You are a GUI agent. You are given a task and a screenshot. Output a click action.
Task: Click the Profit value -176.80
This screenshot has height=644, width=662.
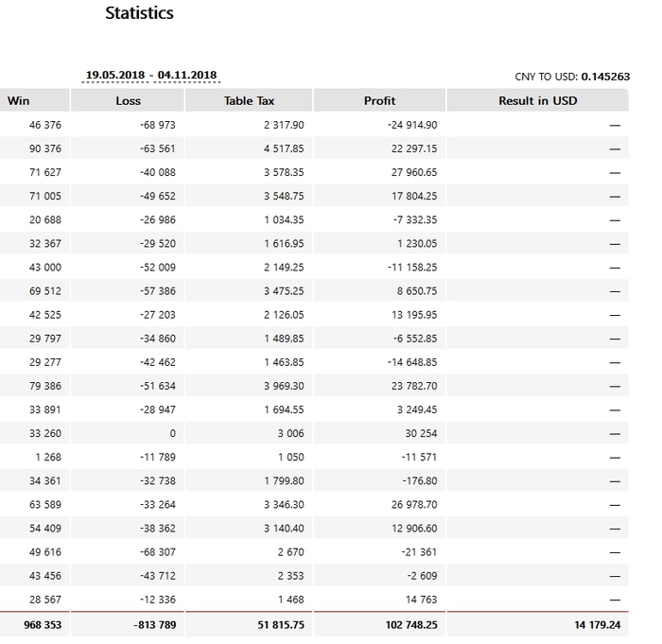click(x=420, y=480)
